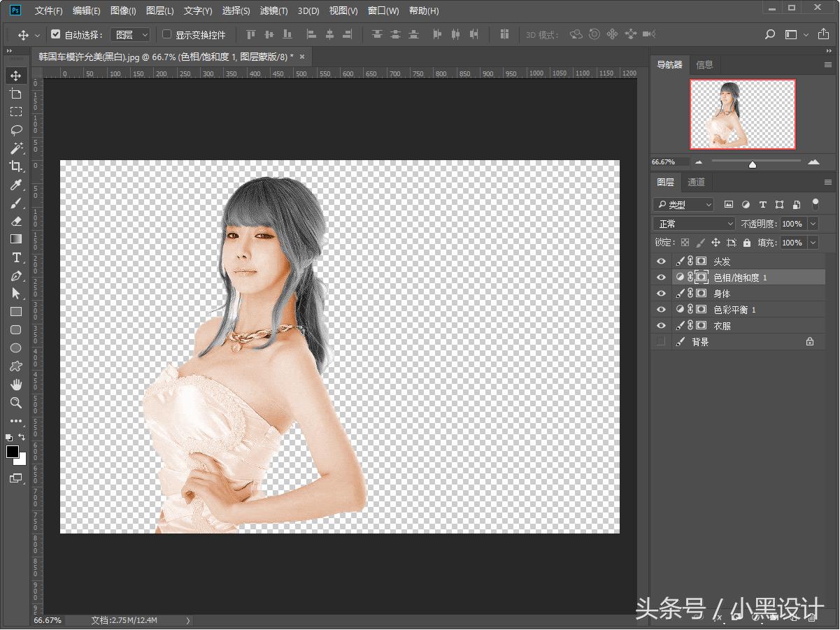The height and width of the screenshot is (630, 840).
Task: Select the Eraser tool
Action: click(16, 221)
